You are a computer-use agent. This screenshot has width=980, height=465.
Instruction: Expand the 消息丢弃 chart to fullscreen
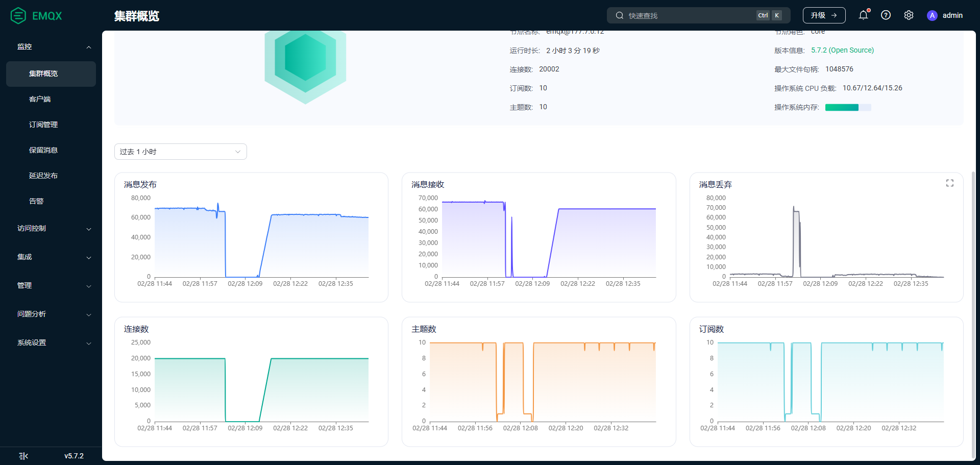[950, 183]
